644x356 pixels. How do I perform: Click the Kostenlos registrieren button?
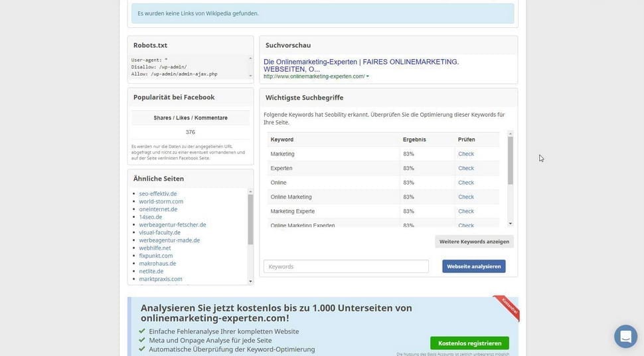click(x=469, y=343)
